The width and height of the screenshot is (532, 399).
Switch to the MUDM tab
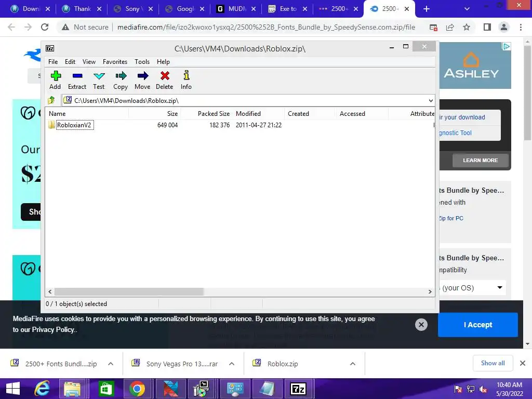(x=236, y=9)
